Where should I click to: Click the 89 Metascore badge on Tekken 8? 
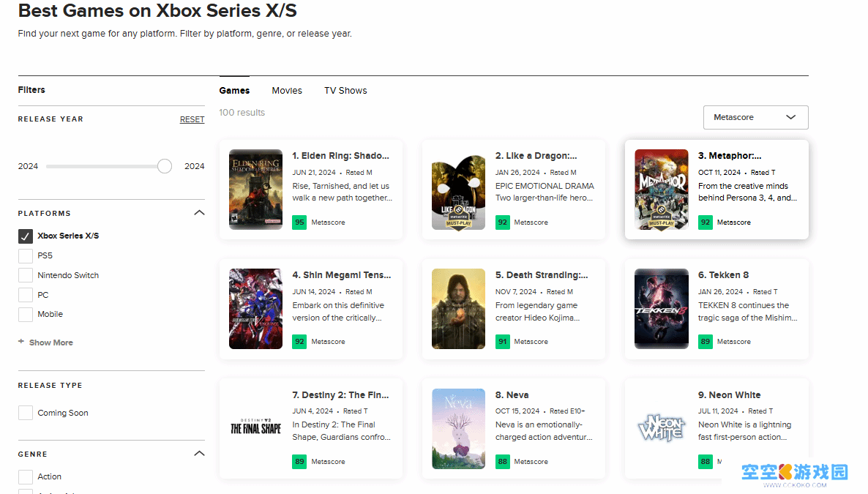coord(706,342)
